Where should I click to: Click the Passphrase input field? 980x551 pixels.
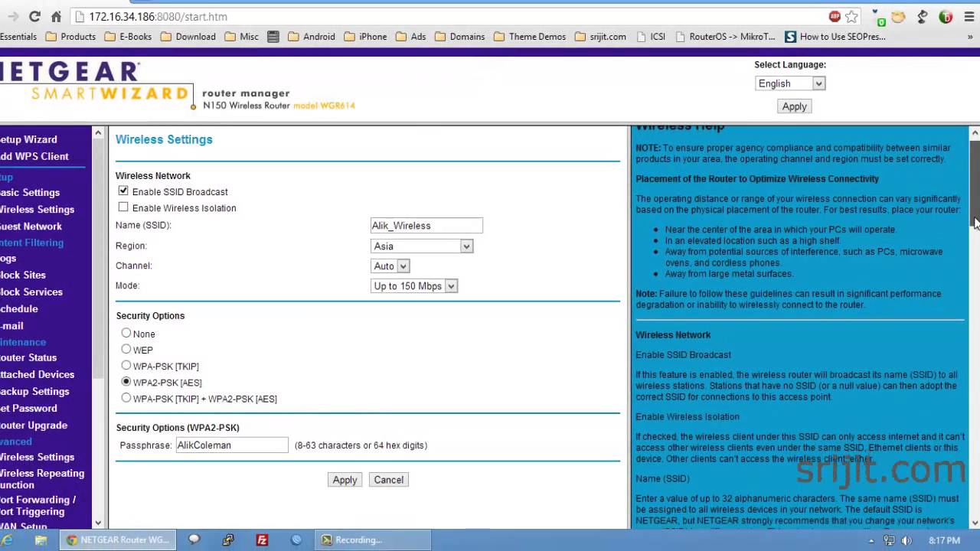click(232, 445)
